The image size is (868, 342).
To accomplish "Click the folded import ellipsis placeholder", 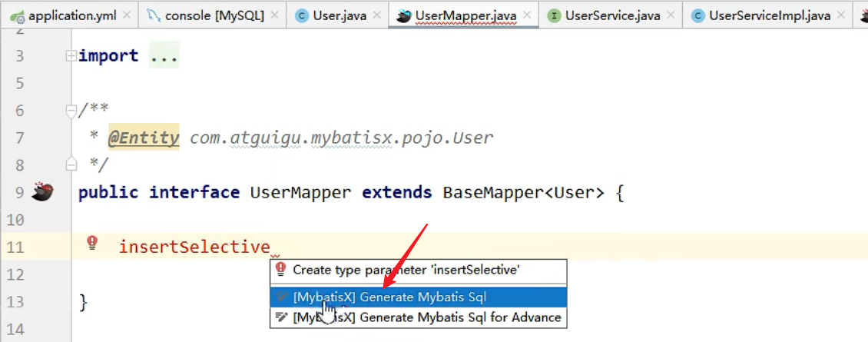I will [164, 55].
